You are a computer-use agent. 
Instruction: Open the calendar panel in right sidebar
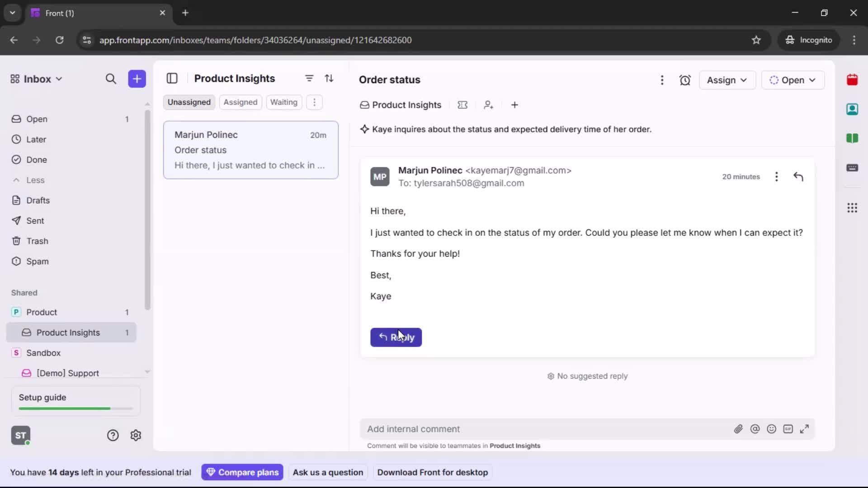(x=853, y=80)
